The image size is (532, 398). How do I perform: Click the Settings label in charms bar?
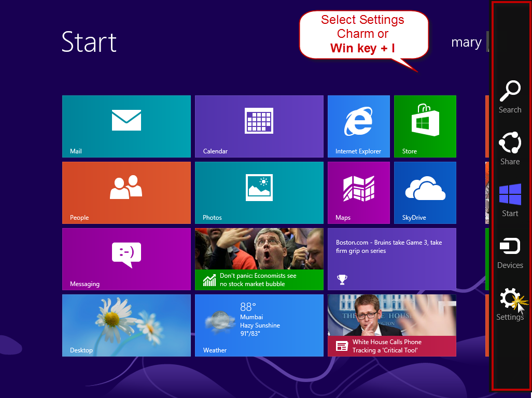point(510,317)
